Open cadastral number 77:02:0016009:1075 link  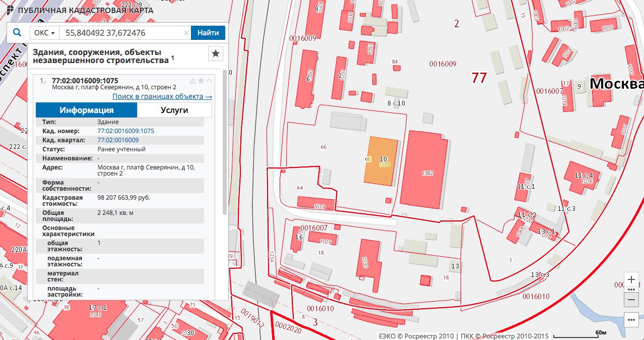pos(125,131)
